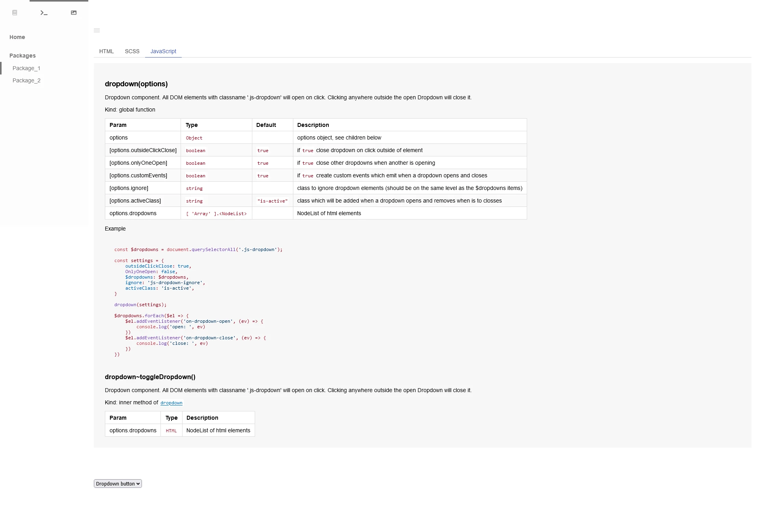
Task: Select Package_1 in sidebar
Action: coord(26,68)
